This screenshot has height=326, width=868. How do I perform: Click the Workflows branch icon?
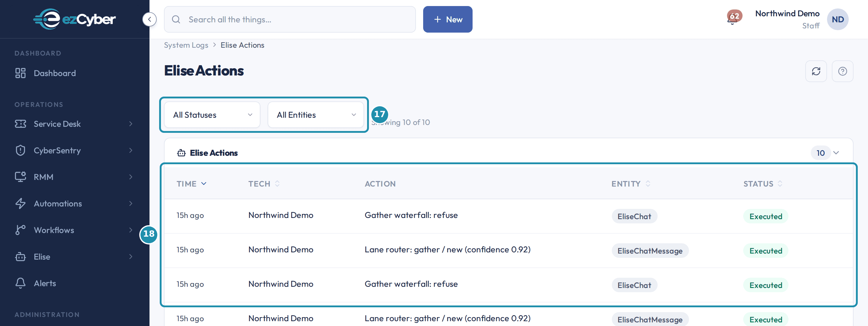(20, 230)
